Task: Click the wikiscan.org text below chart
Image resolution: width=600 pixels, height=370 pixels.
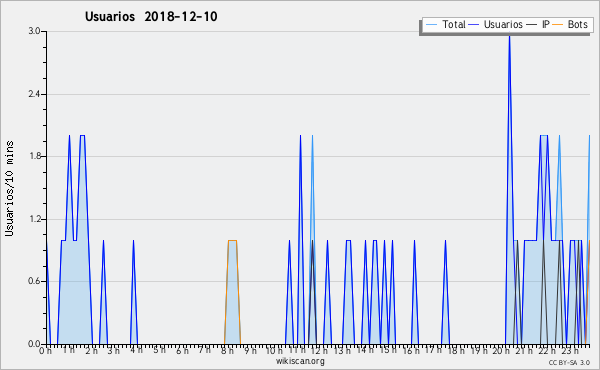Action: pos(300,361)
